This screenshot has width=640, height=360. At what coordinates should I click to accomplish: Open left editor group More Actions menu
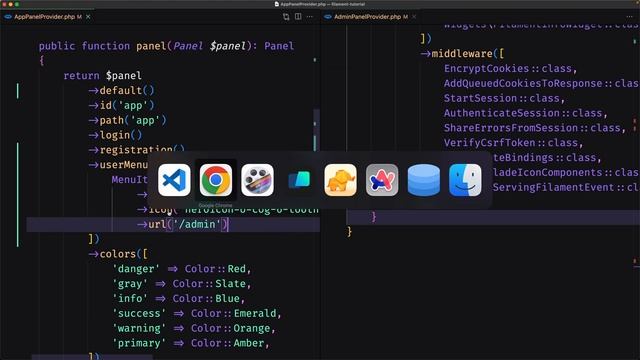[310, 17]
